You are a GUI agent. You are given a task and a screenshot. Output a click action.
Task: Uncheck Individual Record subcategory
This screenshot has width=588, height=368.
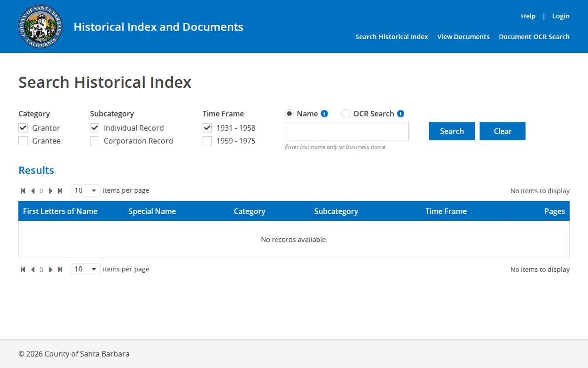tap(95, 128)
